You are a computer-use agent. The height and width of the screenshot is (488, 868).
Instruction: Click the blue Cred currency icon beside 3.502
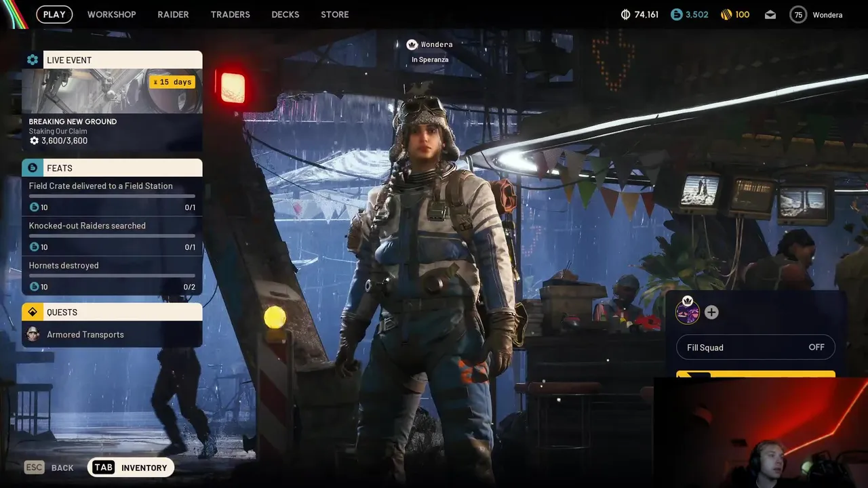(676, 14)
